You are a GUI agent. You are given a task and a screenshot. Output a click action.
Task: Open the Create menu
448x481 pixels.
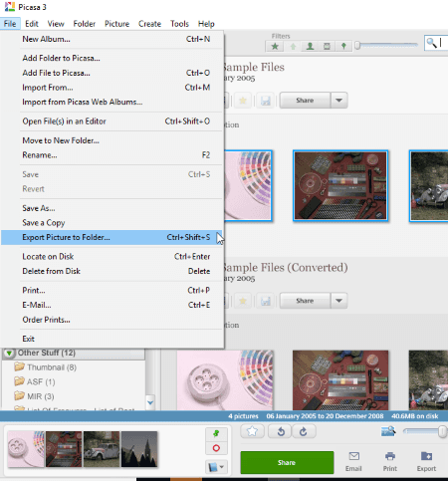tap(149, 24)
